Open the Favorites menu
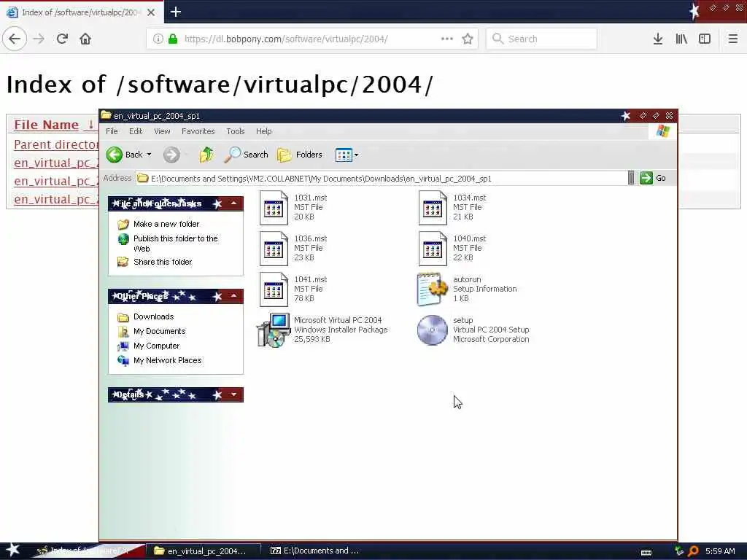 [x=198, y=131]
